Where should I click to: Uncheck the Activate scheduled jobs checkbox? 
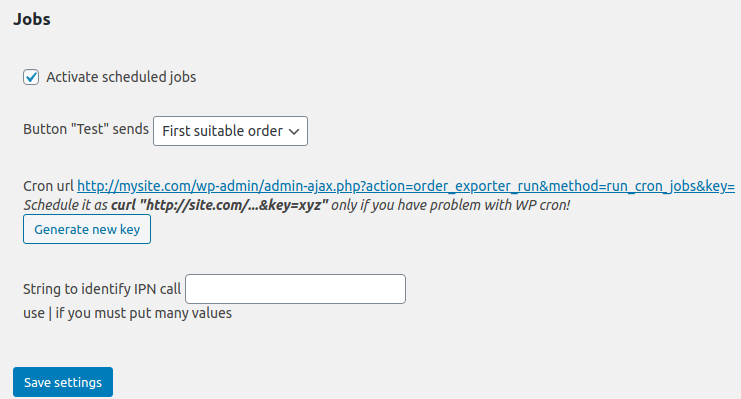[x=31, y=77]
